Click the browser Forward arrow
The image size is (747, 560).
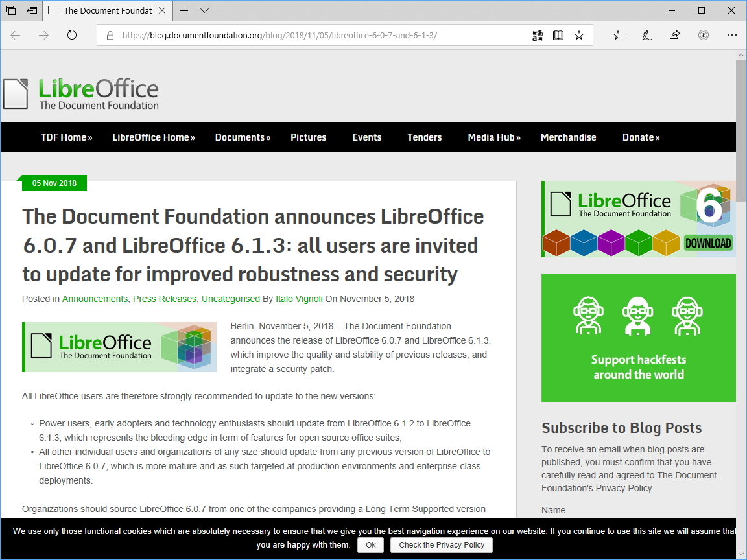tap(43, 35)
